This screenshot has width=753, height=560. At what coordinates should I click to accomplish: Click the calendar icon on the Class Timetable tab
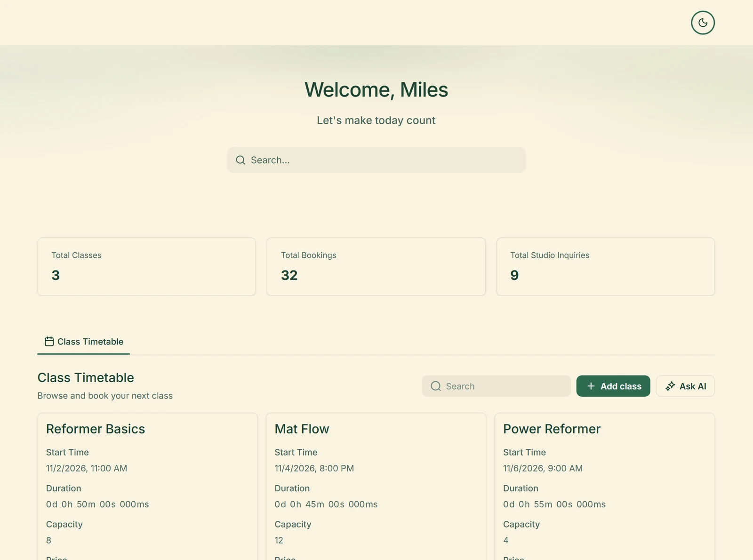[49, 342]
